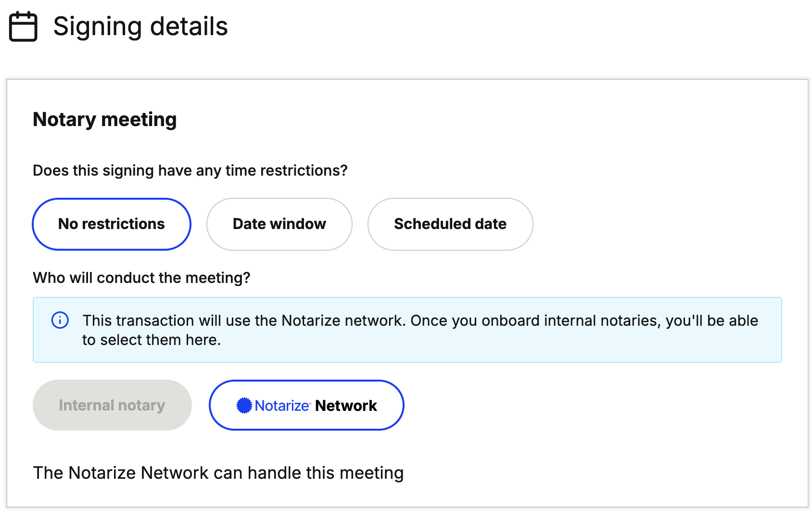
Task: Choose the Date window option
Action: 279,224
